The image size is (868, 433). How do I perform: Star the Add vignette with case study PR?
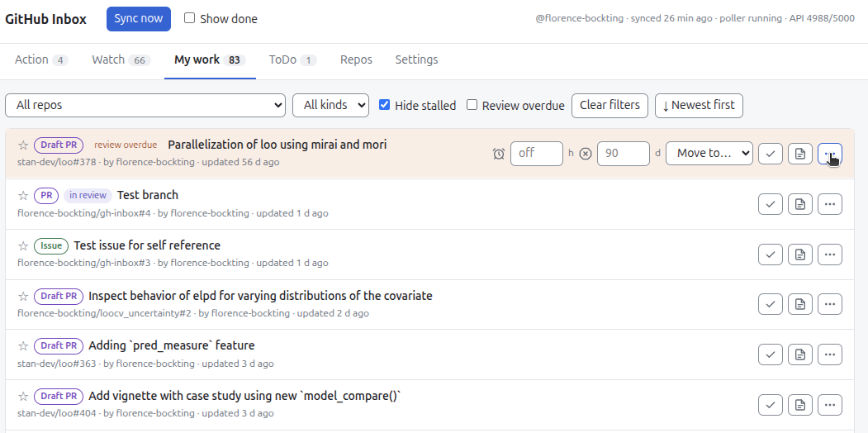click(x=22, y=397)
